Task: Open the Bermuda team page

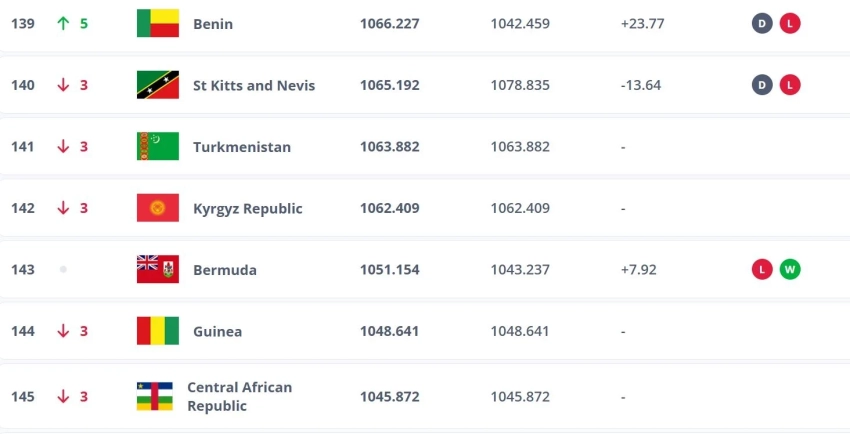Action: click(x=225, y=270)
